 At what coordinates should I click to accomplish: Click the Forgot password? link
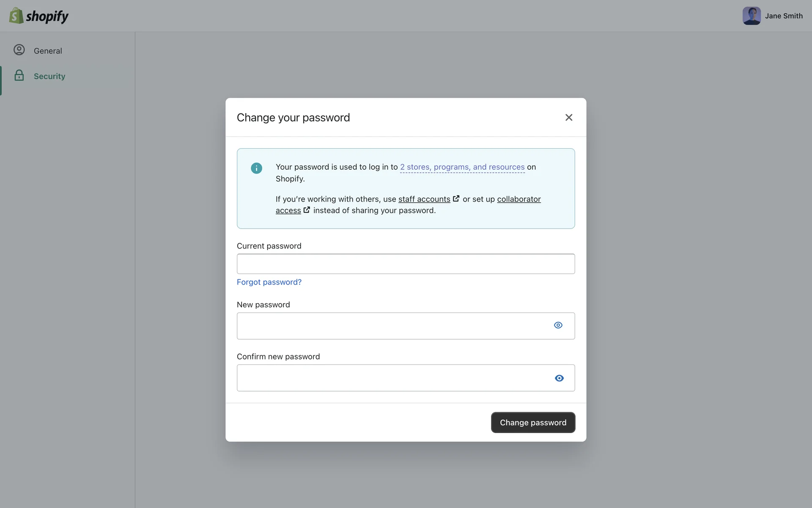[269, 282]
